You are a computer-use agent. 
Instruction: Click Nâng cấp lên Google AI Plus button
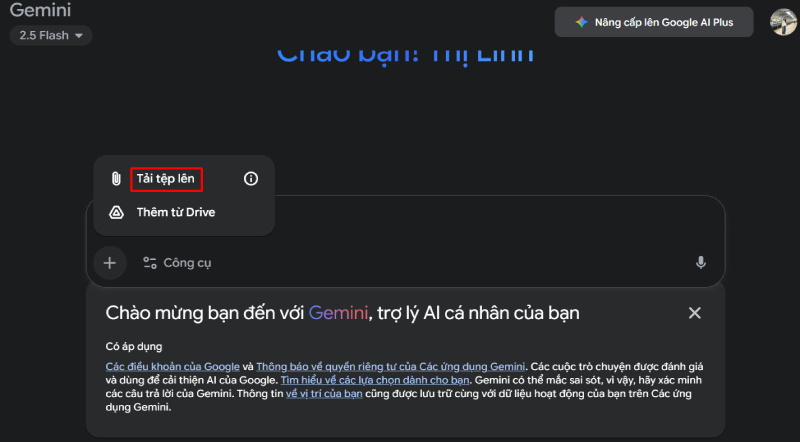point(653,22)
